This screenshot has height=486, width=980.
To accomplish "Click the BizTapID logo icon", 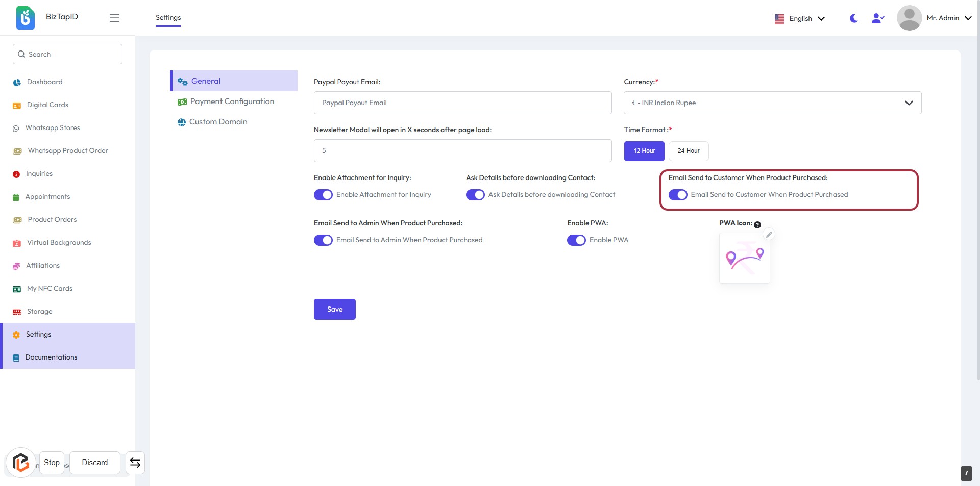I will (26, 18).
